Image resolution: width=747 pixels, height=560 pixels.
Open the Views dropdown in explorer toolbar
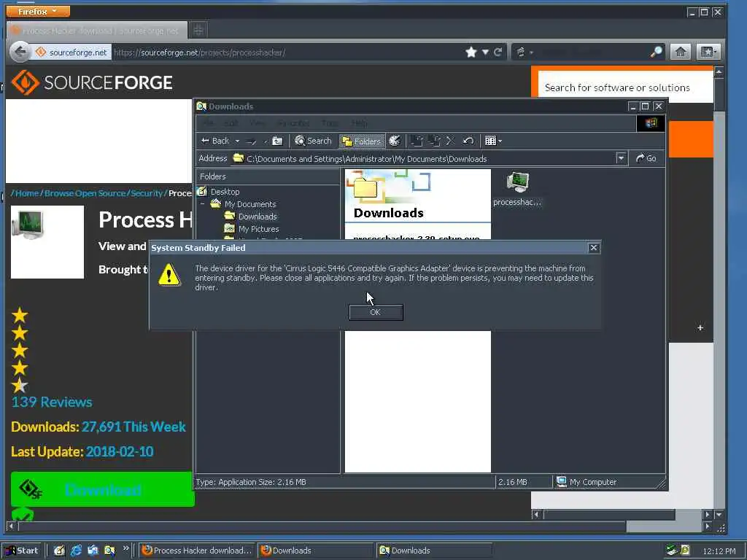(493, 141)
